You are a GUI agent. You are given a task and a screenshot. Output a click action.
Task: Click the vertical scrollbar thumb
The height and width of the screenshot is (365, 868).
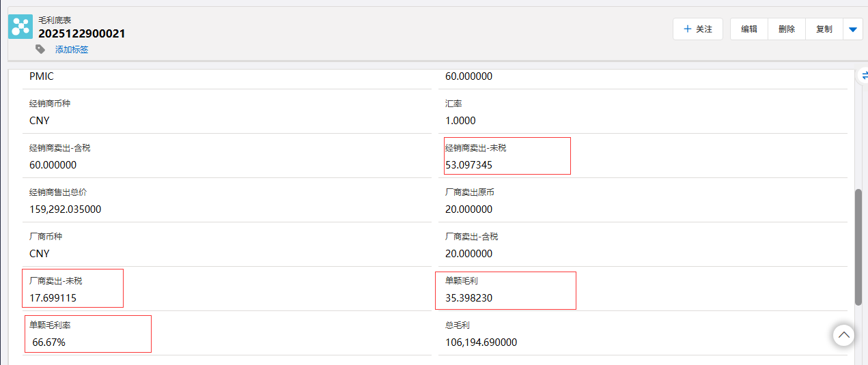tap(858, 247)
